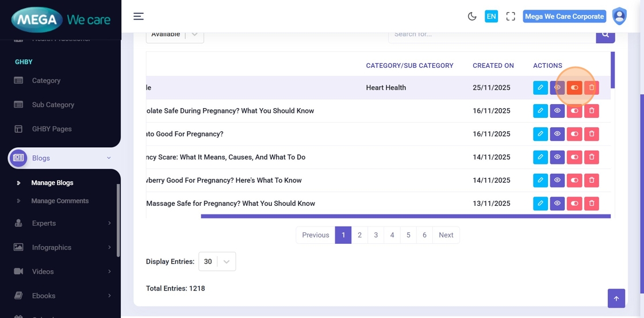Screen dimensions: 644x318
Task: Click scroll-to-top arrow button
Action: [616, 298]
